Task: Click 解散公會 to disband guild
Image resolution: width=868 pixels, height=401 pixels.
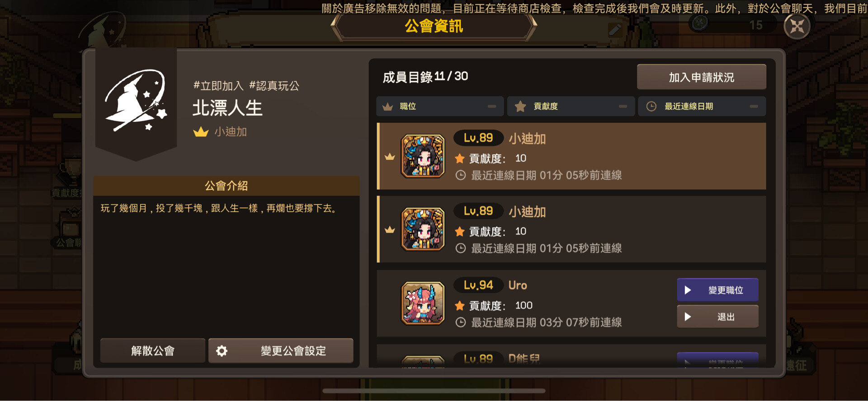Action: point(152,351)
